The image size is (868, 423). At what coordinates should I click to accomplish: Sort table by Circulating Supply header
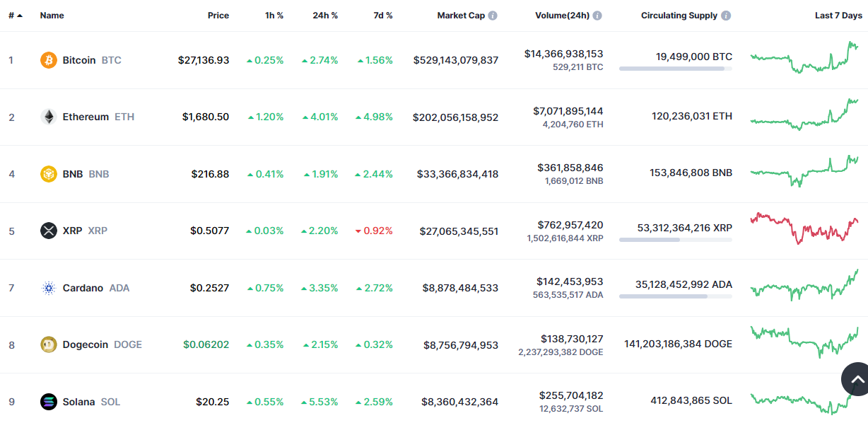(679, 16)
